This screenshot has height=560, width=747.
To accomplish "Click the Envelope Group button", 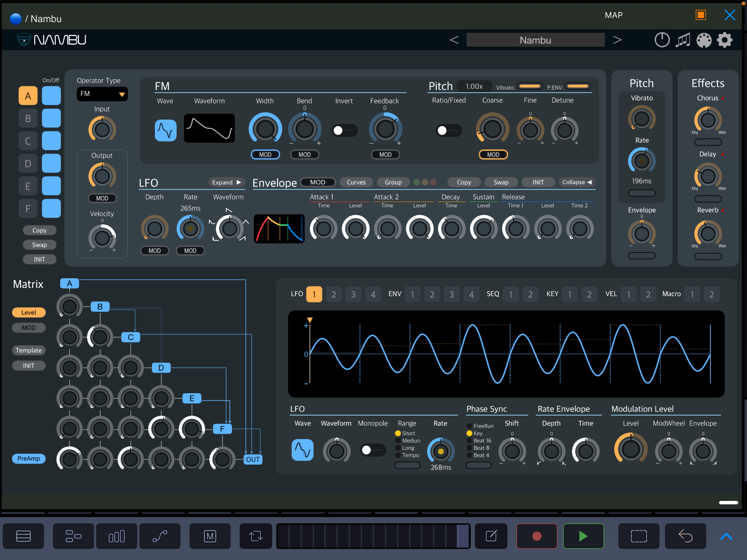I will 393,182.
